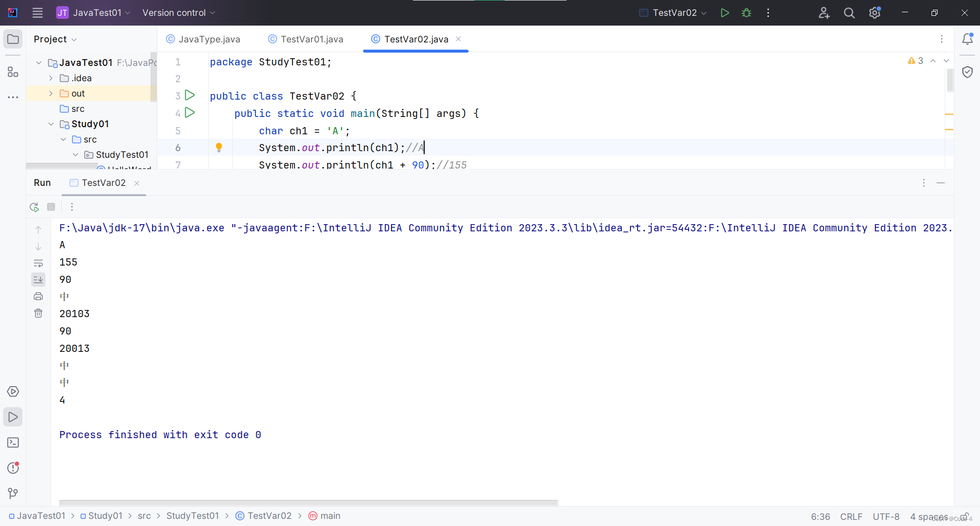Collapse the StudyTest01 package node
This screenshot has width=980, height=526.
click(76, 155)
